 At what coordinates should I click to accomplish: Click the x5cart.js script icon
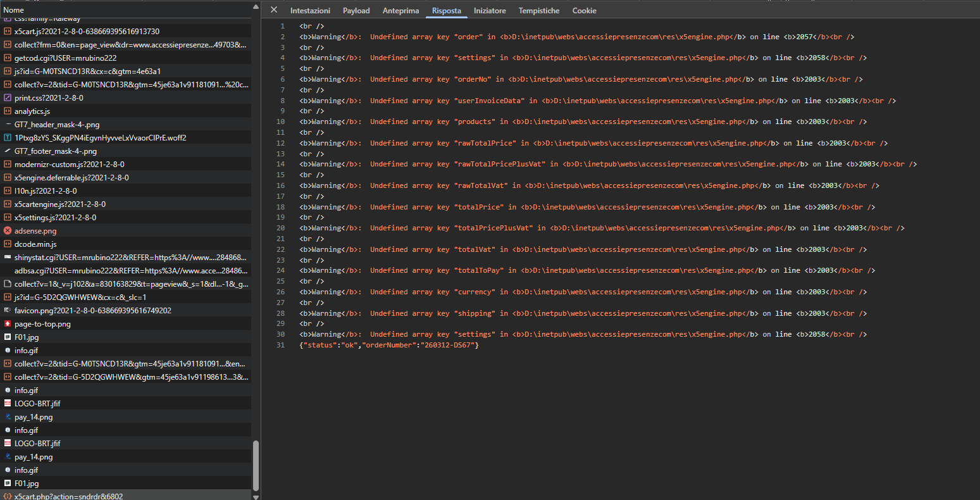point(8,32)
